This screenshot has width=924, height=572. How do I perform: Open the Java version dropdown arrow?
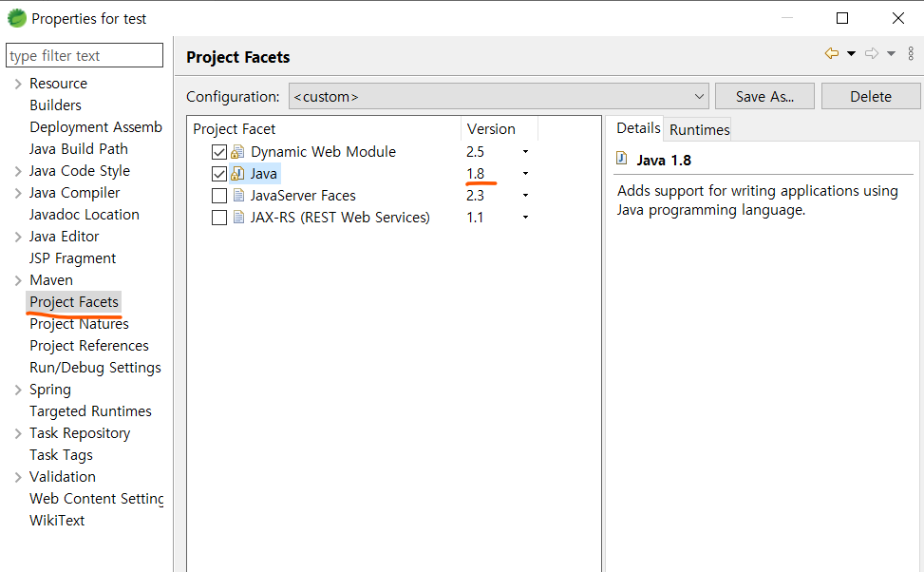(525, 174)
